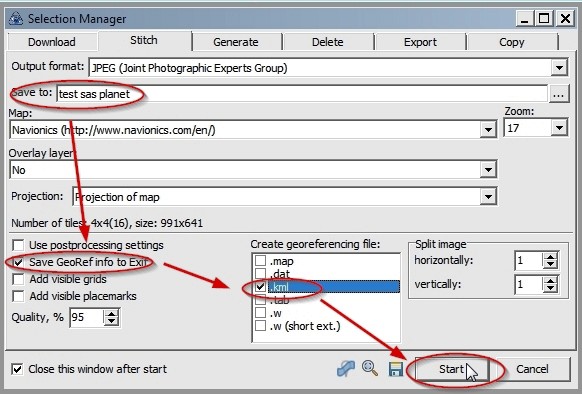Viewport: 582px width, 394px height.
Task: Click the horizontally split value field
Action: pos(529,261)
